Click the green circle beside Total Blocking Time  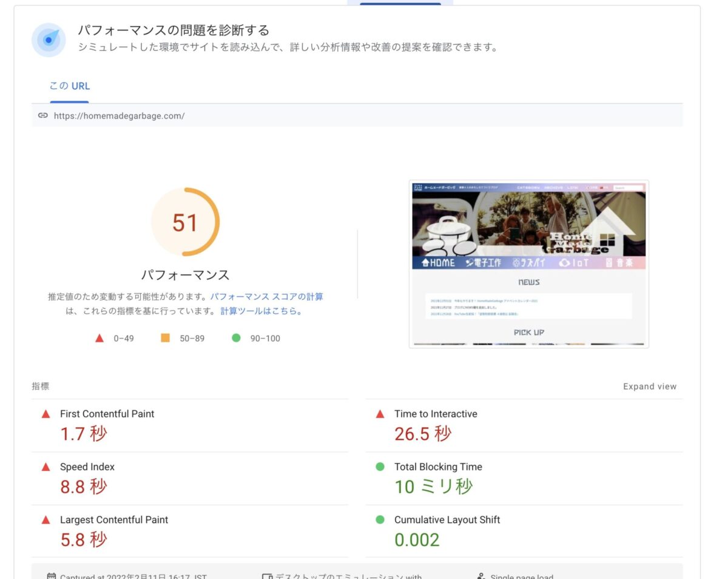[x=380, y=467]
